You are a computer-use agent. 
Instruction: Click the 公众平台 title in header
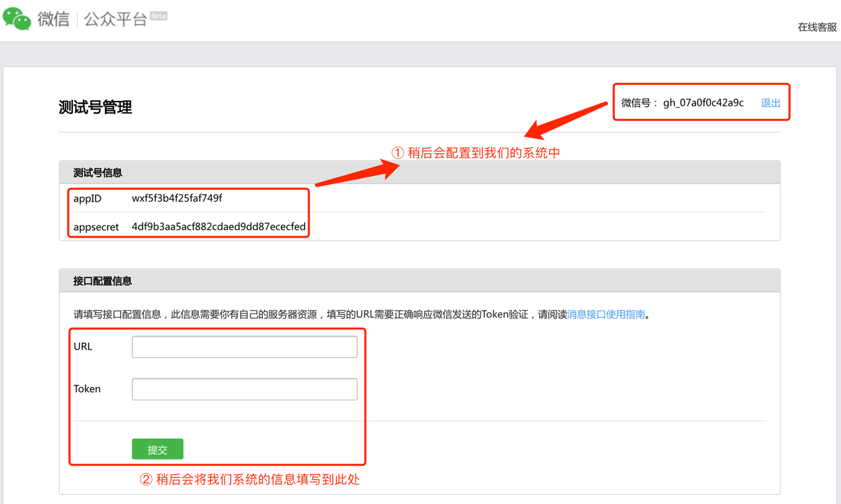(x=115, y=19)
